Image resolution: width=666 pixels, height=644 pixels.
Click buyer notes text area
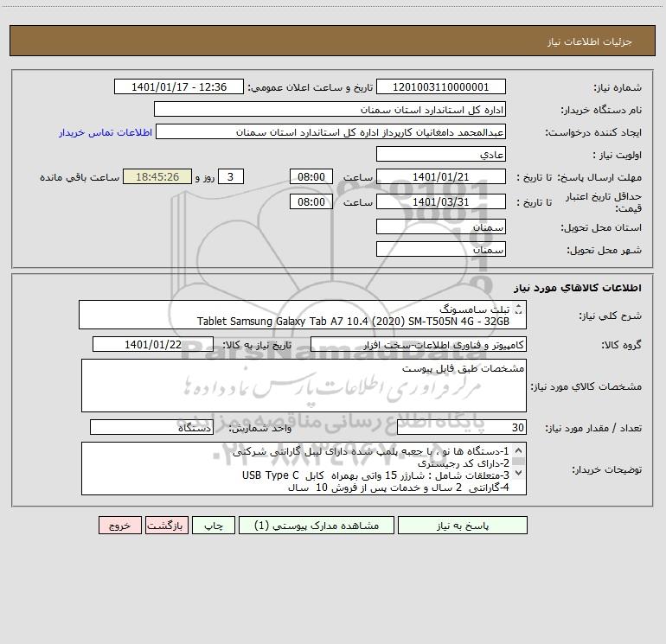(x=304, y=469)
